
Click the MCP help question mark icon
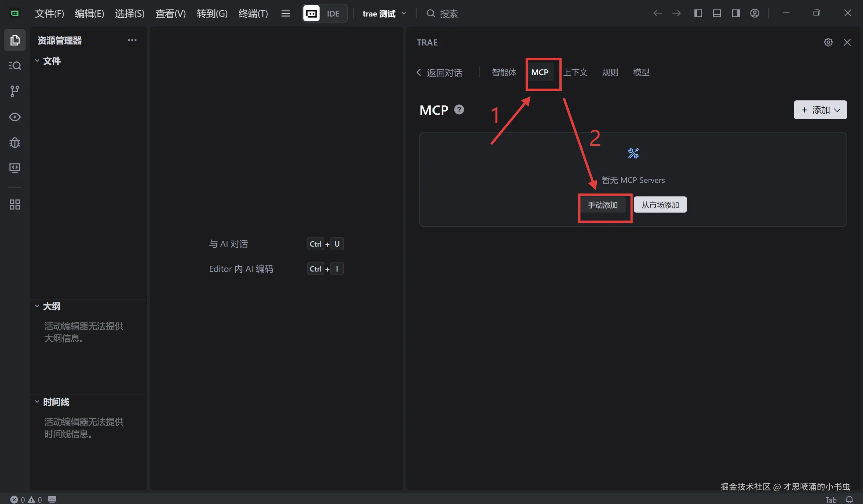(x=459, y=110)
